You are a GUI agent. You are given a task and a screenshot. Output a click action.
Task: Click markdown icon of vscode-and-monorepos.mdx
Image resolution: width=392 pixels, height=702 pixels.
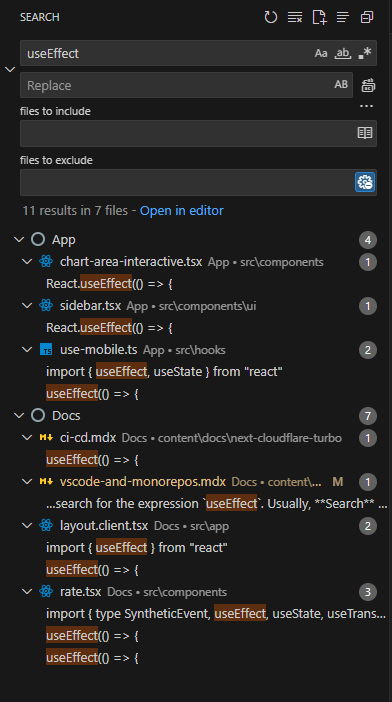(46, 482)
